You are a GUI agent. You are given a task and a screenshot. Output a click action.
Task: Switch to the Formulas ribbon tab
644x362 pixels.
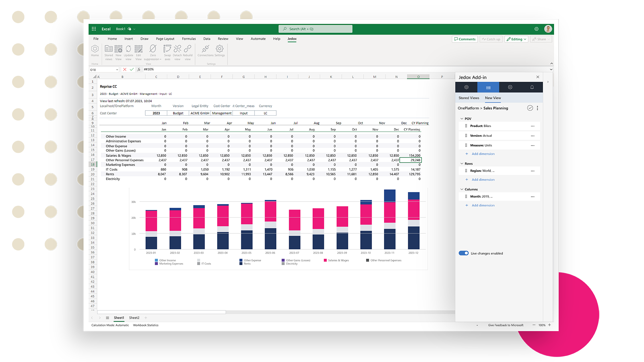point(189,39)
